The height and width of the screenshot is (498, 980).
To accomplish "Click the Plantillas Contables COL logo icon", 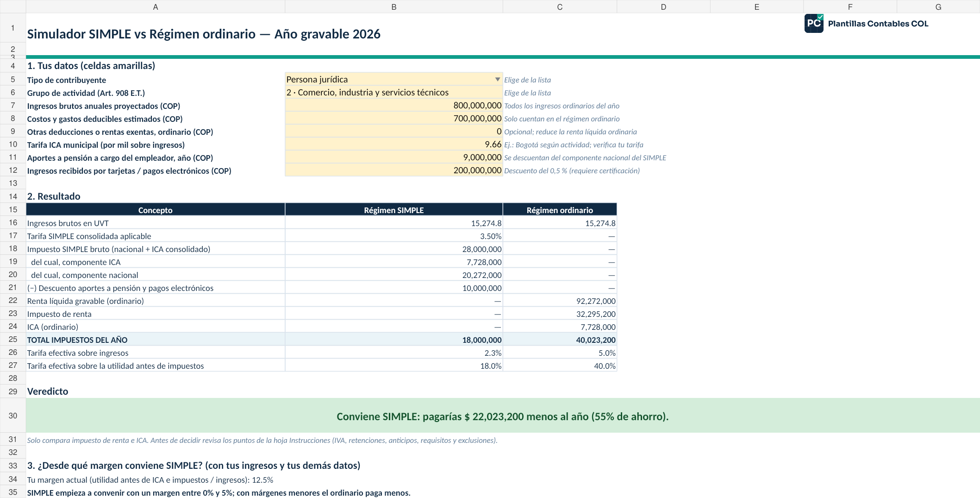I will tap(814, 23).
